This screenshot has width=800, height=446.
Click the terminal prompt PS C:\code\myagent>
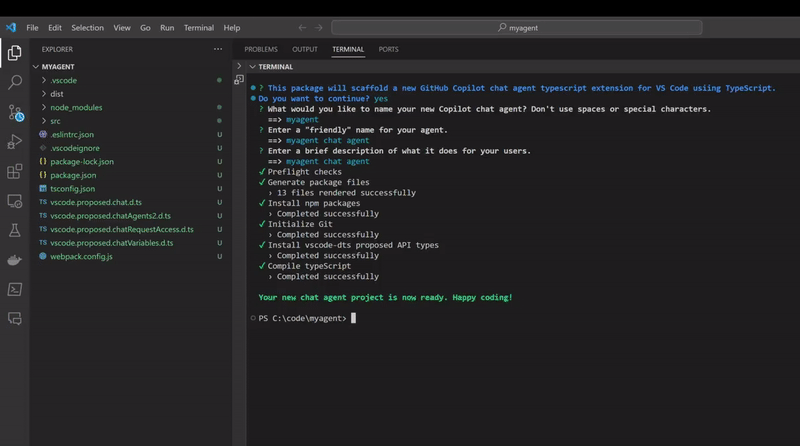(x=302, y=318)
